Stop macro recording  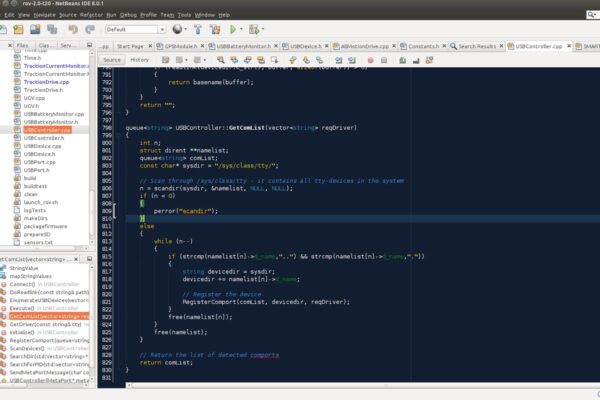pos(384,60)
